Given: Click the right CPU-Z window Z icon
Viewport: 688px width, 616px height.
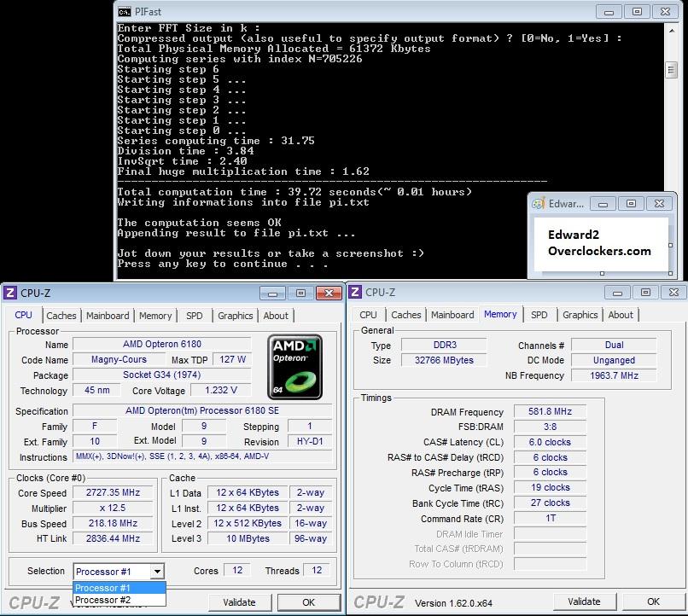Looking at the screenshot, I should (355, 292).
